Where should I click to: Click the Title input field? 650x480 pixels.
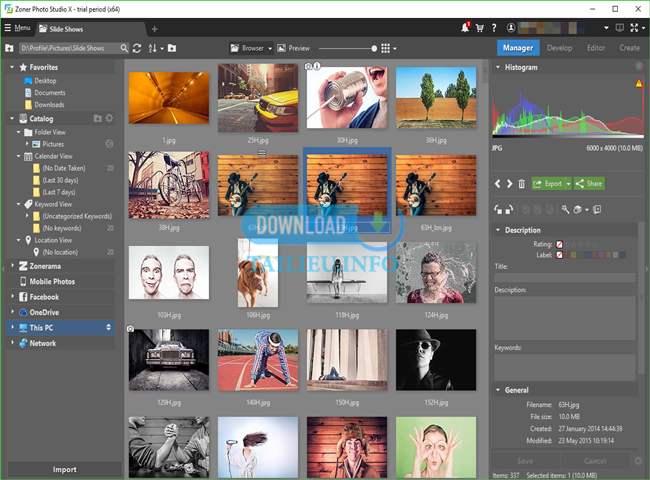click(565, 277)
